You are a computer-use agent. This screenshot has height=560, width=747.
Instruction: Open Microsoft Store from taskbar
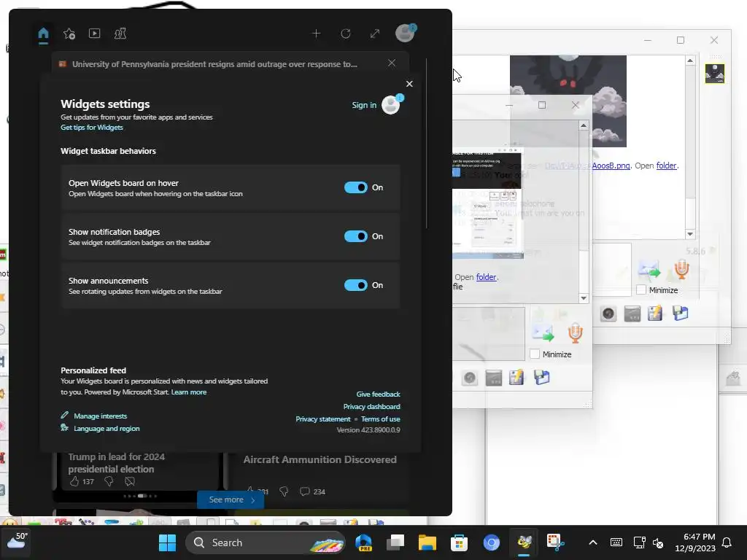tap(460, 542)
